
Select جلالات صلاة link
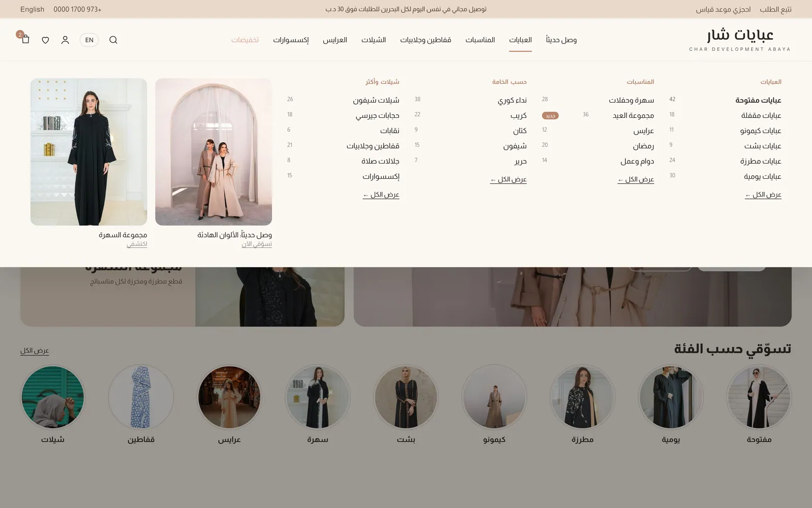click(x=380, y=162)
